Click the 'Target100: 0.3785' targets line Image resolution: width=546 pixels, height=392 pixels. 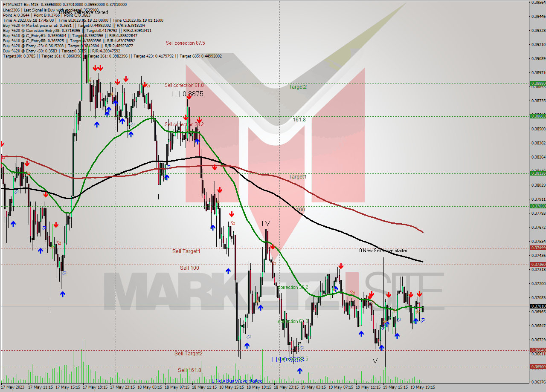(x=112, y=56)
